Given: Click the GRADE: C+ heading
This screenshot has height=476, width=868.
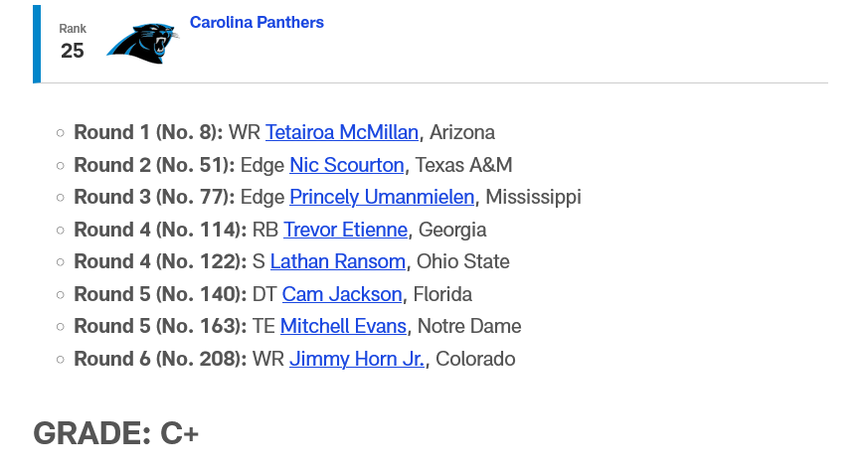Looking at the screenshot, I should pyautogui.click(x=115, y=433).
